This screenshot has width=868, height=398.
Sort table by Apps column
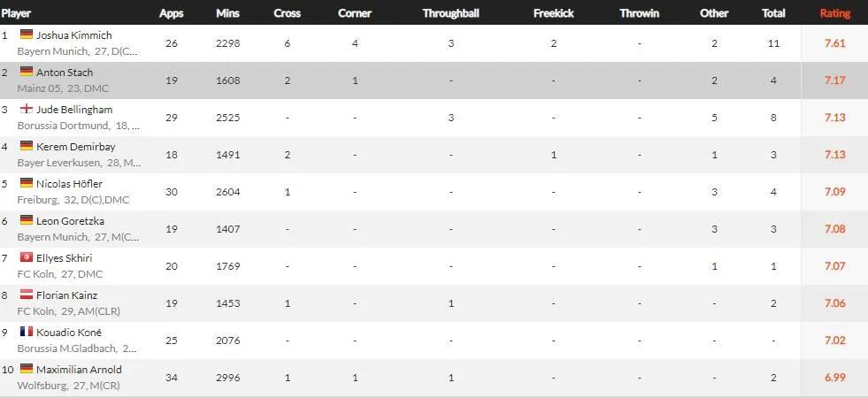pos(172,13)
